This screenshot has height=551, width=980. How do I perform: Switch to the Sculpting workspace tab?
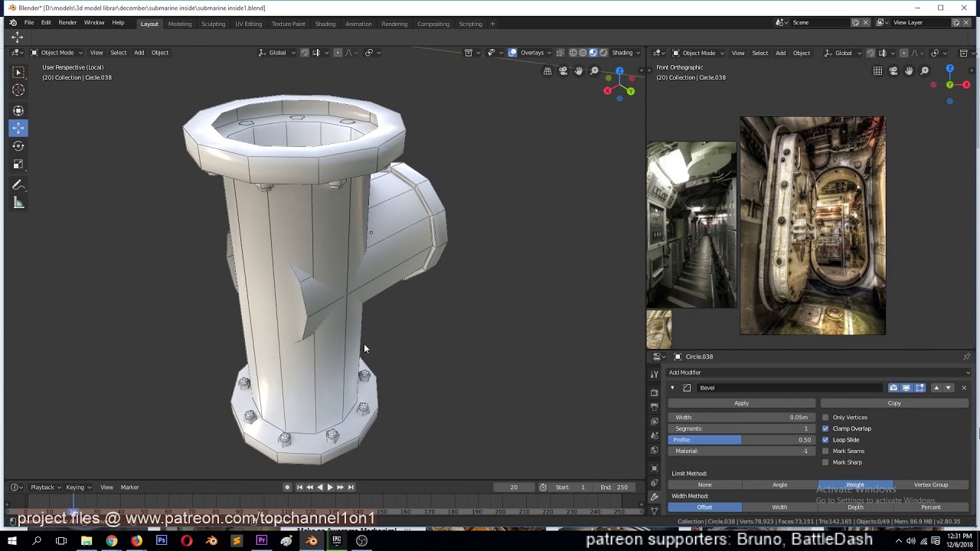pyautogui.click(x=213, y=24)
